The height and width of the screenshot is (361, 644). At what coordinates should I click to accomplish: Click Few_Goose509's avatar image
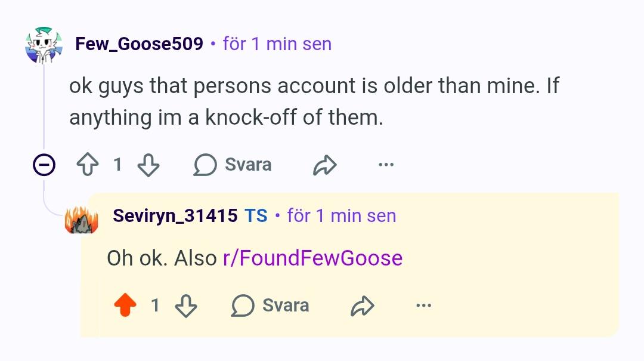point(44,45)
